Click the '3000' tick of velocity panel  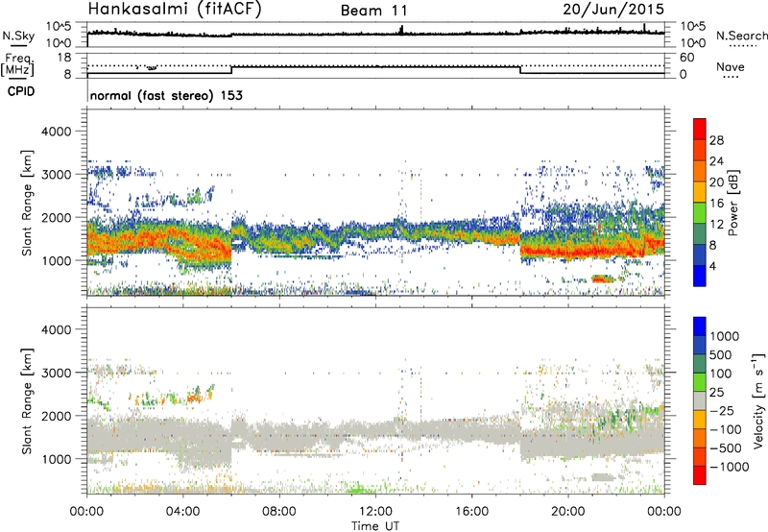pyautogui.click(x=56, y=373)
